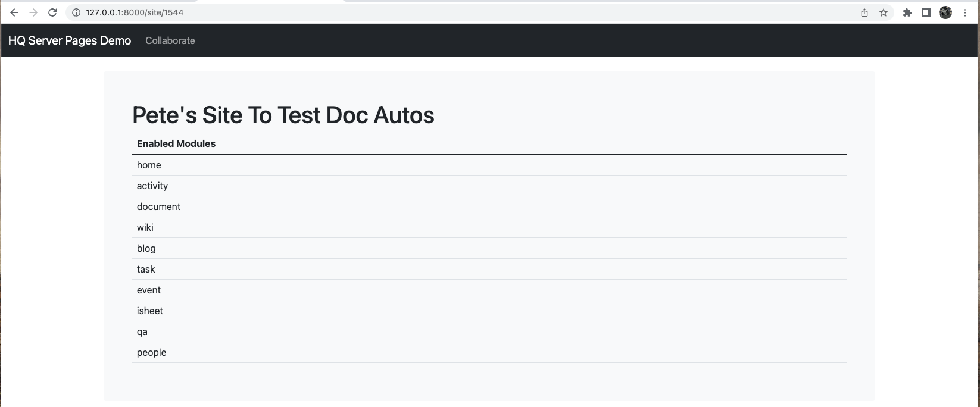
Task: Open the Collaborate nav item
Action: 170,40
